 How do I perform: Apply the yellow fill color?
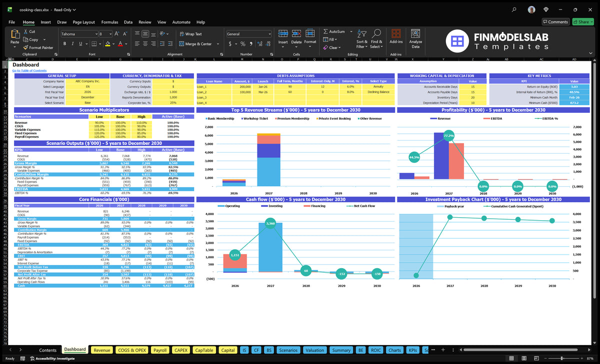[x=107, y=43]
